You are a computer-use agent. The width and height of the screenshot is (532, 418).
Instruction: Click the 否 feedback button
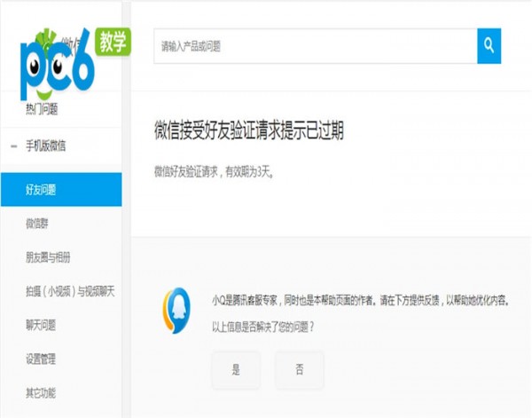(x=300, y=370)
